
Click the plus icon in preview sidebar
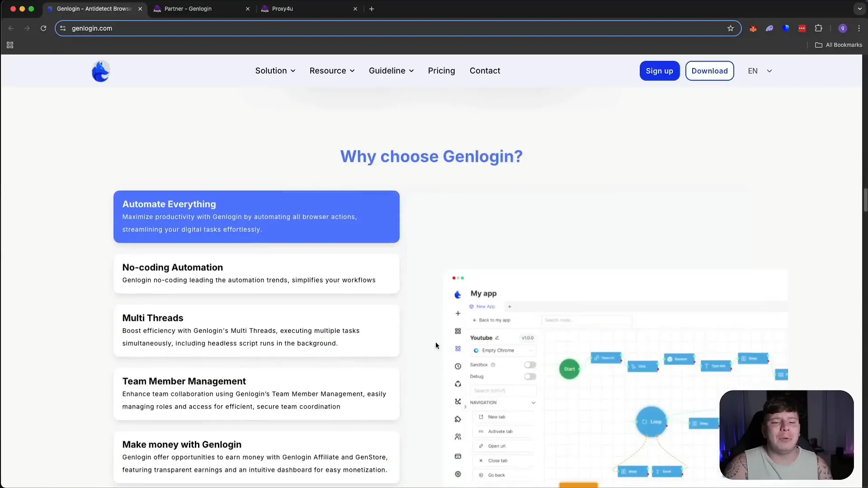click(x=458, y=313)
